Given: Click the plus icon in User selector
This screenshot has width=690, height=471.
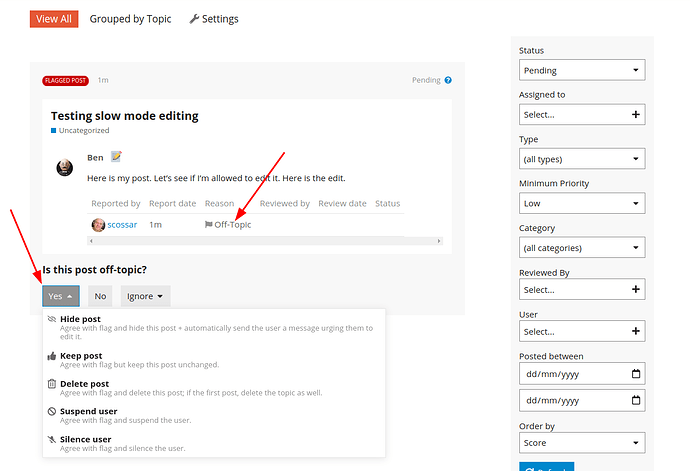Looking at the screenshot, I should pyautogui.click(x=635, y=331).
